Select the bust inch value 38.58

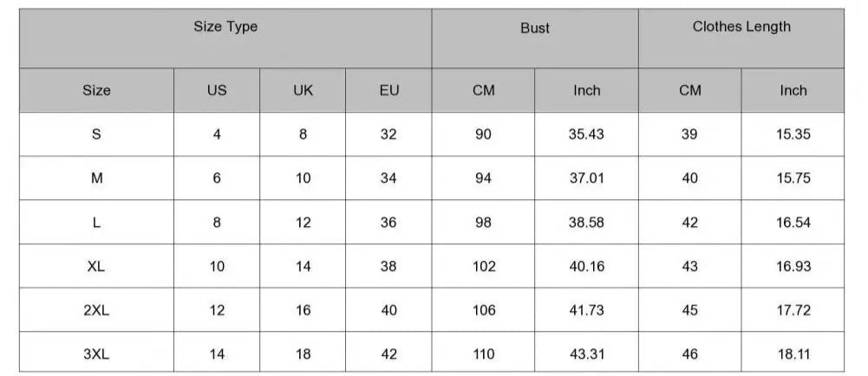pyautogui.click(x=586, y=223)
